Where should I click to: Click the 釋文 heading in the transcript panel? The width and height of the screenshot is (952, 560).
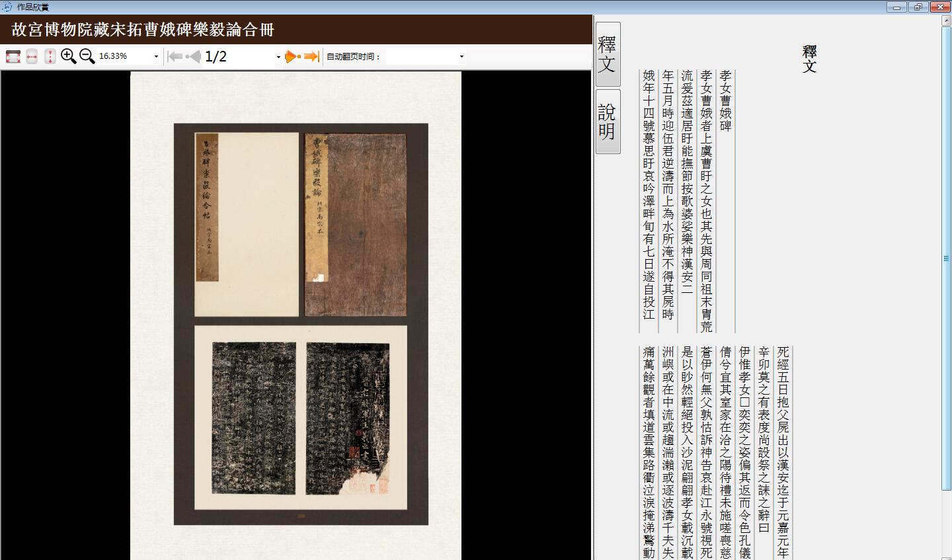pos(809,59)
